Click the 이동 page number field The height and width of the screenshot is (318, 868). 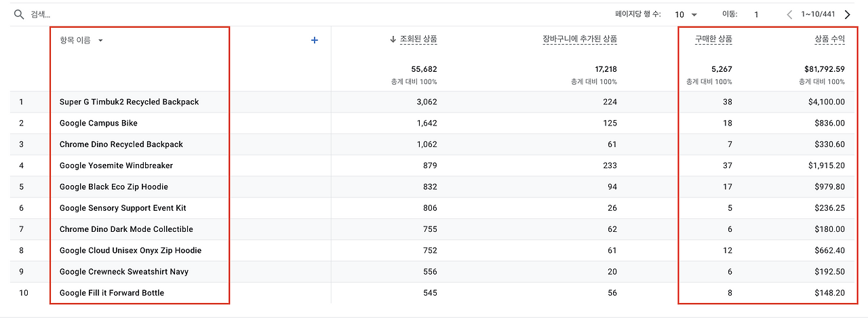[756, 14]
